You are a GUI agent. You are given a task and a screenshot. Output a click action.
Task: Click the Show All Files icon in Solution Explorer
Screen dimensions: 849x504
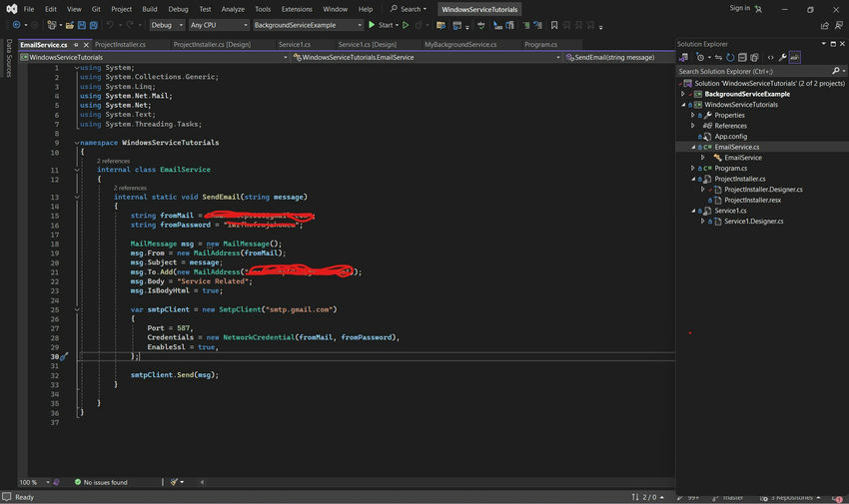pos(756,58)
